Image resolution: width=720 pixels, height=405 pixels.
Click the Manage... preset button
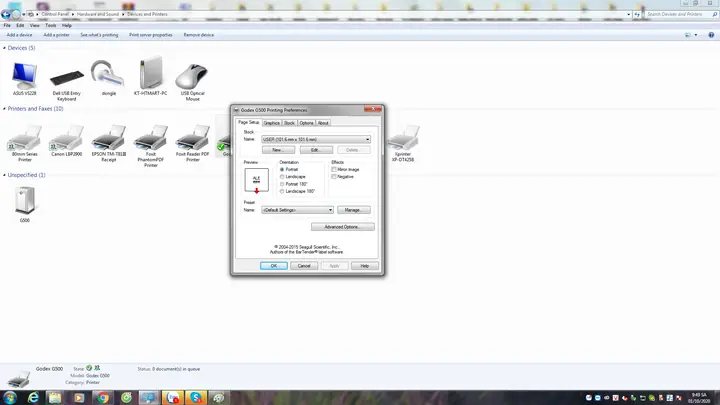tap(354, 210)
